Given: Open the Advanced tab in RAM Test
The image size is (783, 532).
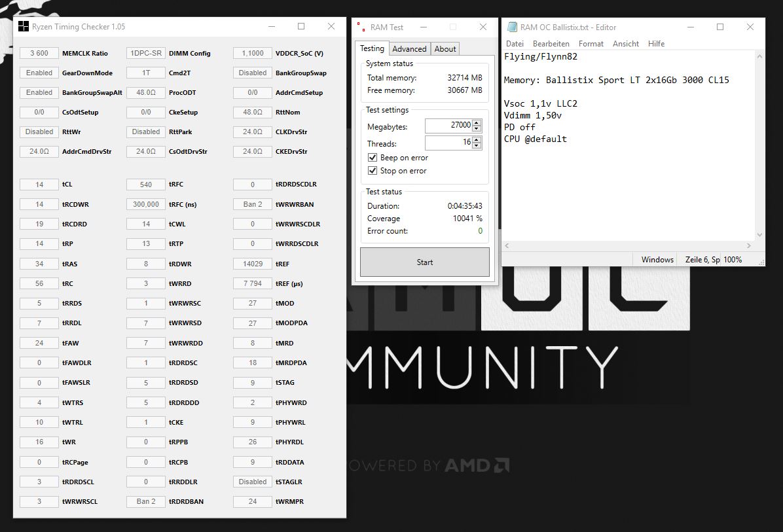Looking at the screenshot, I should click(409, 49).
